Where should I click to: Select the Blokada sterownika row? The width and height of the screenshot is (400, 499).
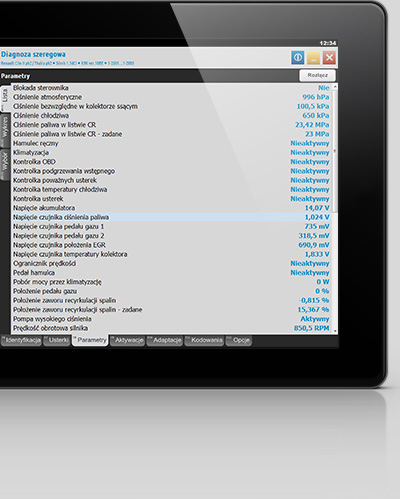point(172,88)
